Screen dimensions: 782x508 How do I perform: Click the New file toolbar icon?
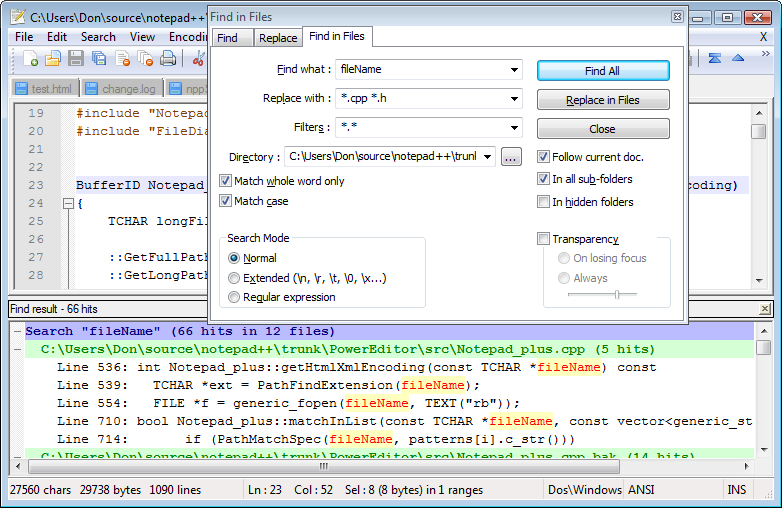[31, 59]
